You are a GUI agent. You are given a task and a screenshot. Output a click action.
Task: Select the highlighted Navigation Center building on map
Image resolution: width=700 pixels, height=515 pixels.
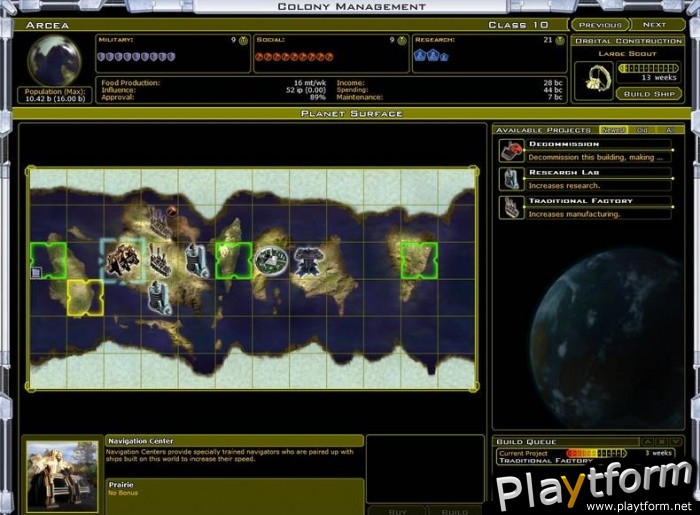(122, 260)
